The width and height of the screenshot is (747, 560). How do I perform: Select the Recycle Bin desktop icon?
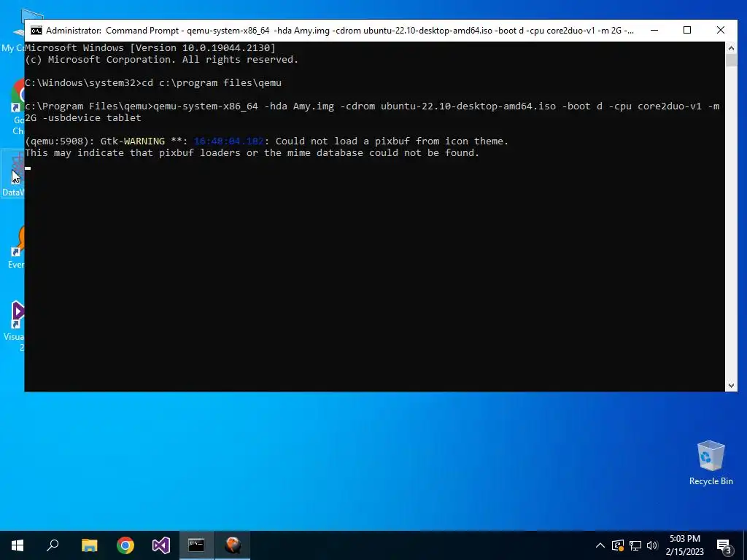tap(711, 463)
